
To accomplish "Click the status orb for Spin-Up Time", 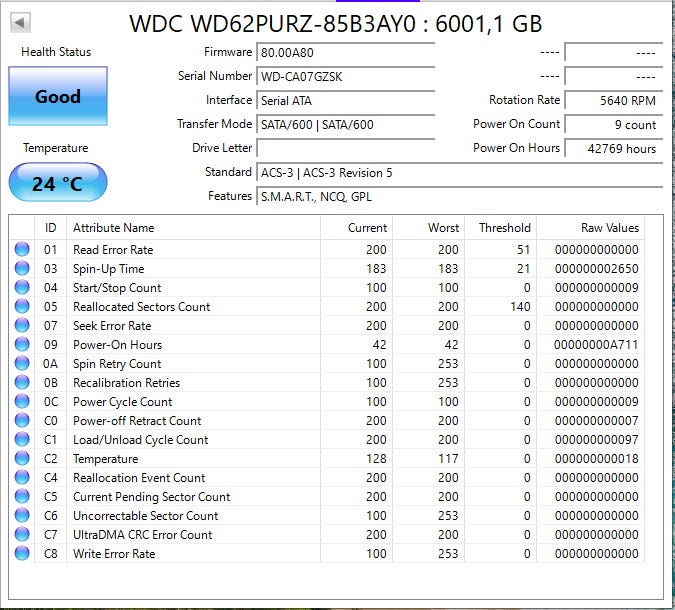I will 22,268.
